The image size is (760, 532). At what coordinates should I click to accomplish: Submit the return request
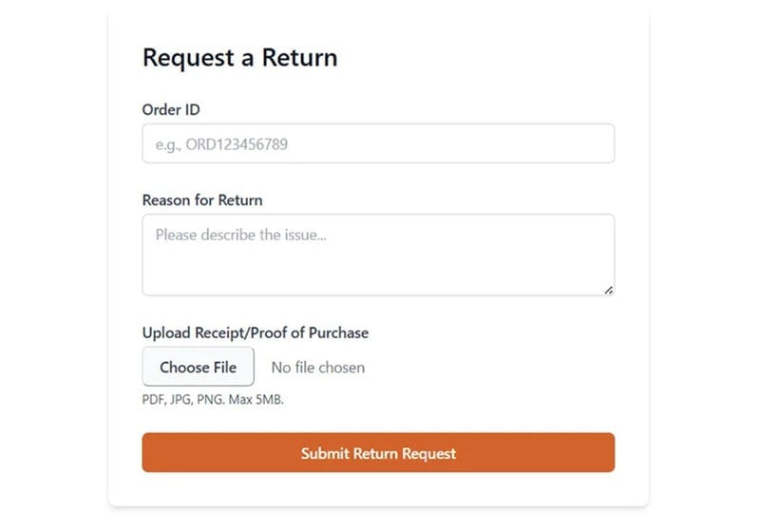378,453
